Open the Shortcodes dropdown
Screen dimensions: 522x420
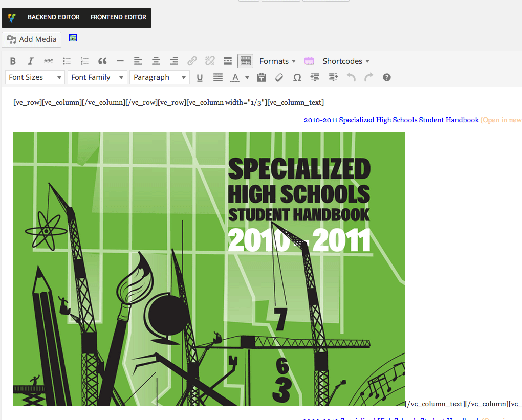click(346, 61)
